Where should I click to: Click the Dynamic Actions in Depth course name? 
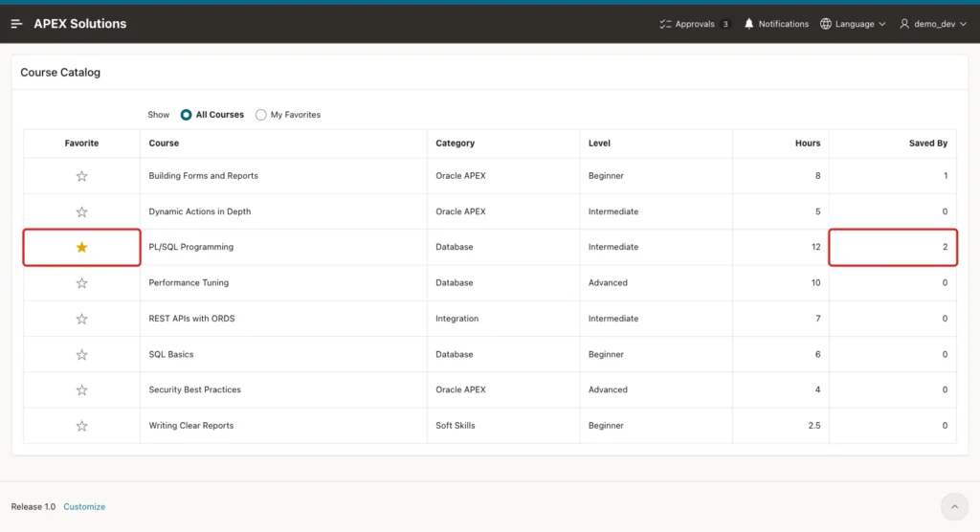coord(199,211)
